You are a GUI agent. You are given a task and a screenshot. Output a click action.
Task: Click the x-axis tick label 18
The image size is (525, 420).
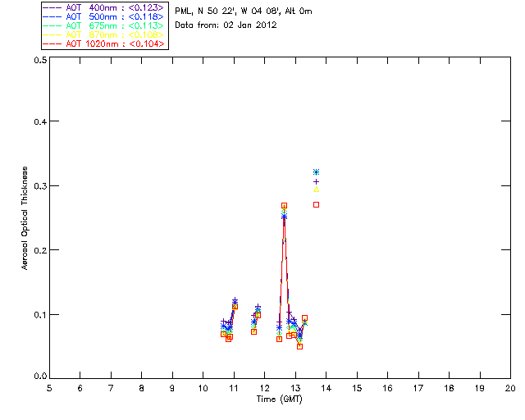[x=449, y=388]
